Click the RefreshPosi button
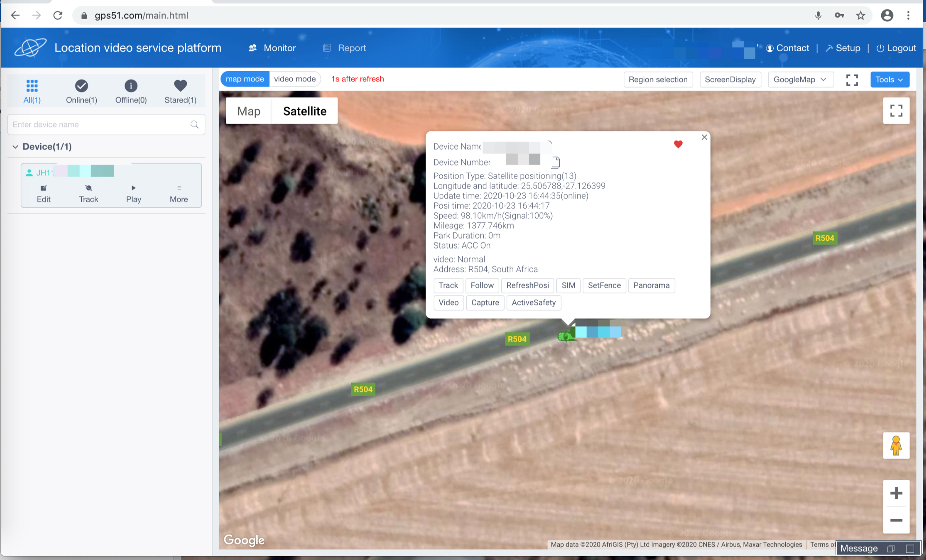 tap(527, 285)
